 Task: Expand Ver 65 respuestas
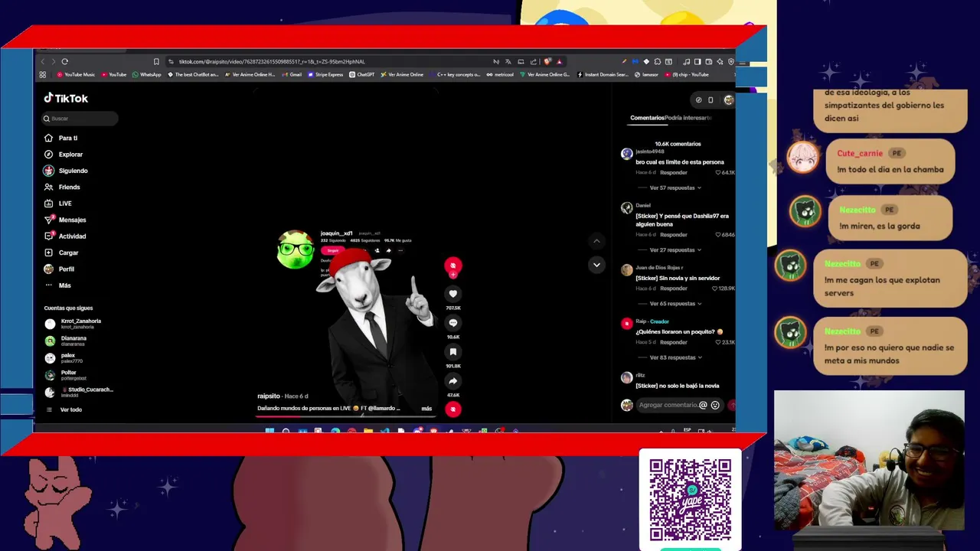click(x=675, y=304)
